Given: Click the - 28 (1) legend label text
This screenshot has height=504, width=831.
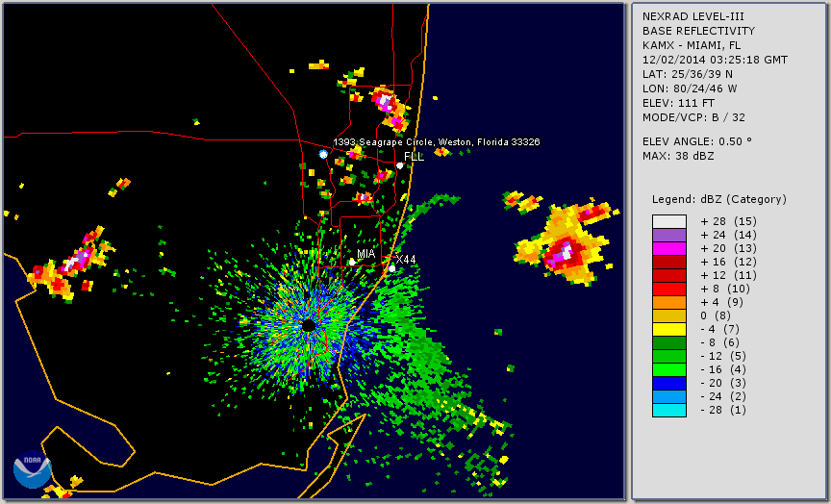Looking at the screenshot, I should click(x=723, y=410).
